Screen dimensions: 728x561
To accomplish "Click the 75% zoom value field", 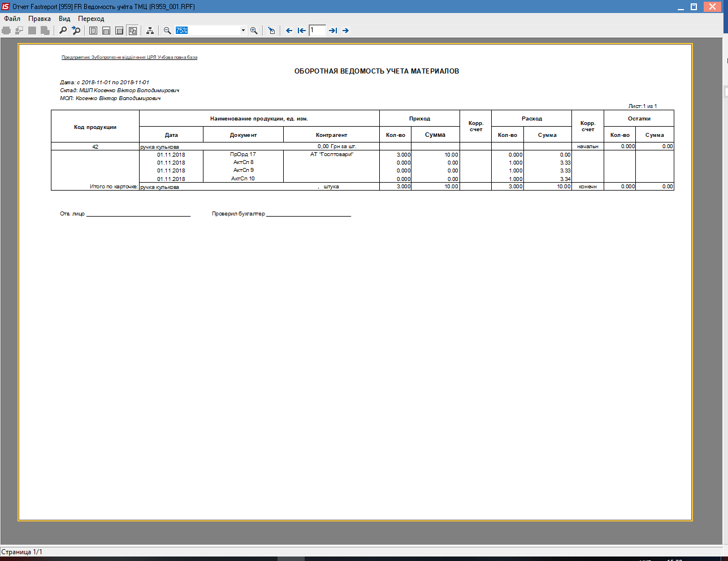I will [207, 31].
